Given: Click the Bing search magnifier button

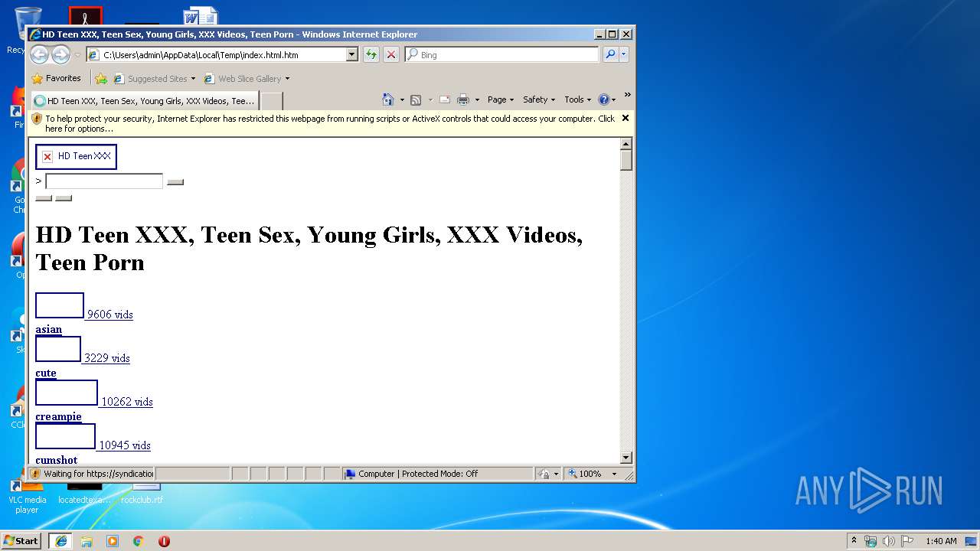Looking at the screenshot, I should tap(610, 54).
